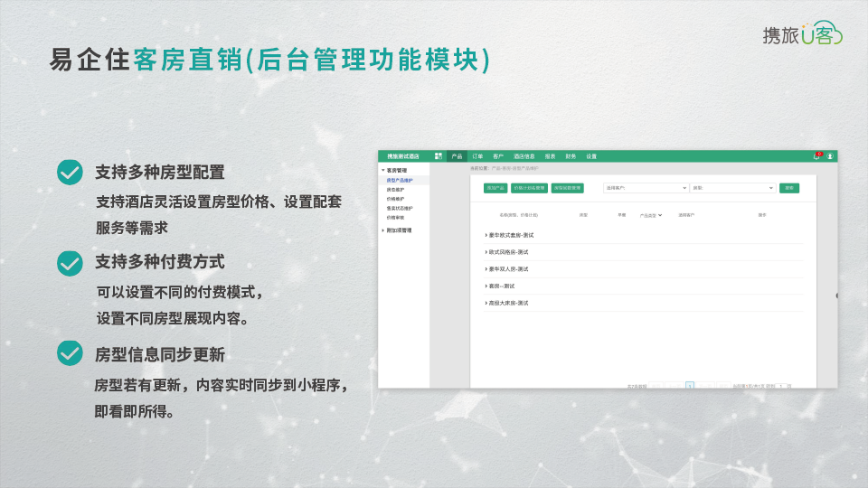Select 价格维护 in the sidebar
Viewport: 868px width, 488px height.
point(395,199)
